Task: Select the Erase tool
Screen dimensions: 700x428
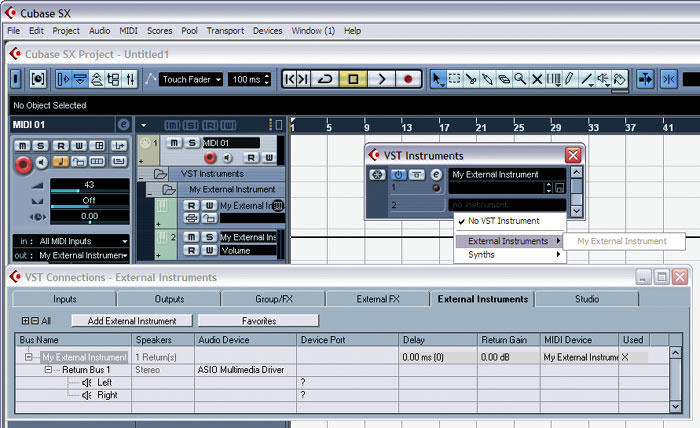Action: click(x=504, y=79)
